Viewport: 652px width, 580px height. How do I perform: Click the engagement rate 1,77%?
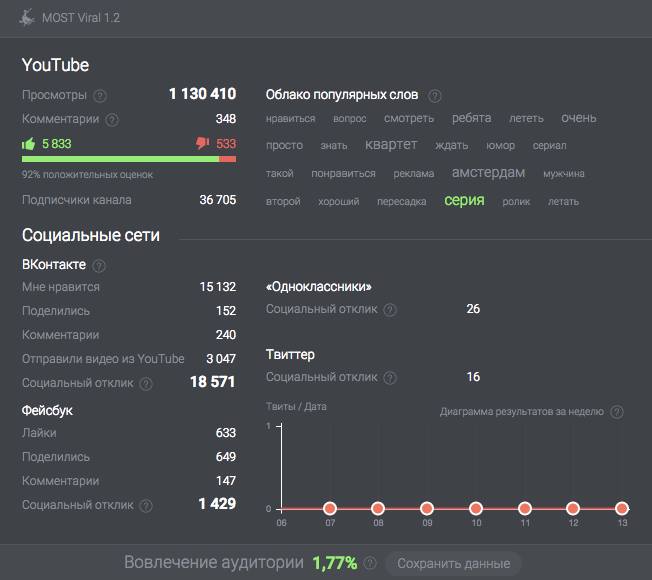point(334,563)
